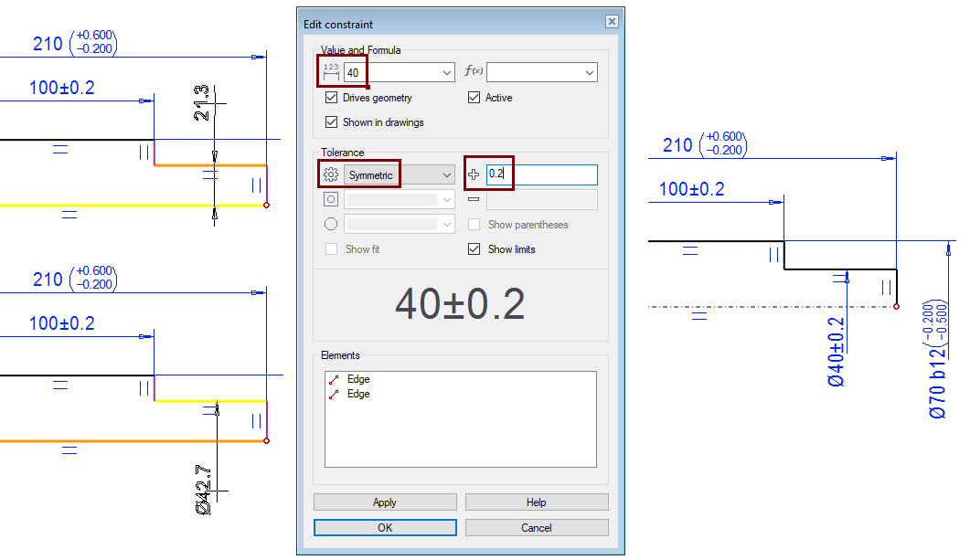This screenshot has width=970, height=560.
Task: Click the f(x) formula icon
Action: coord(474,72)
